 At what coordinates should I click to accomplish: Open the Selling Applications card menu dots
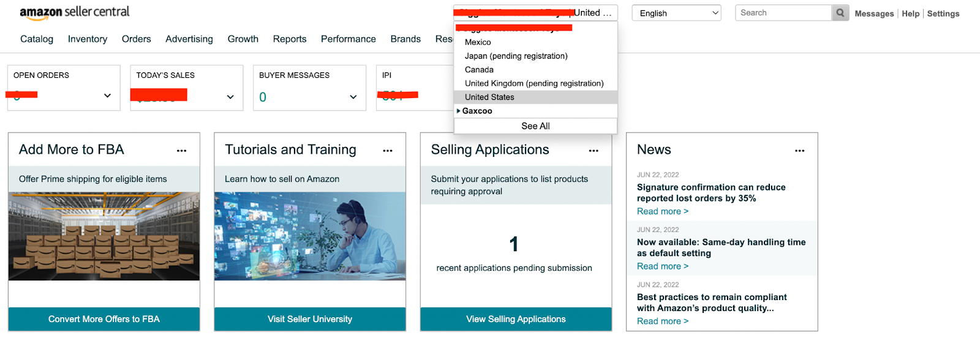pos(594,151)
